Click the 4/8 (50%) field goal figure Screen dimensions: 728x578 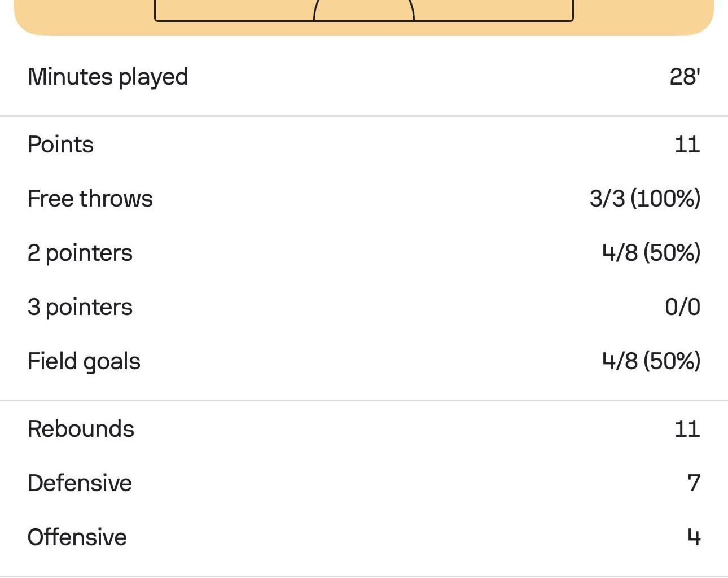651,361
